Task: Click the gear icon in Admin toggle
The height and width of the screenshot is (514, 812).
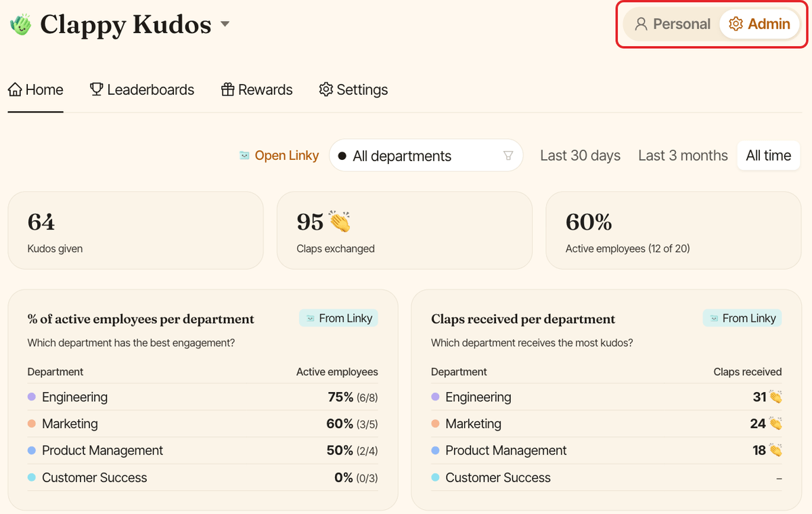Action: [x=736, y=24]
